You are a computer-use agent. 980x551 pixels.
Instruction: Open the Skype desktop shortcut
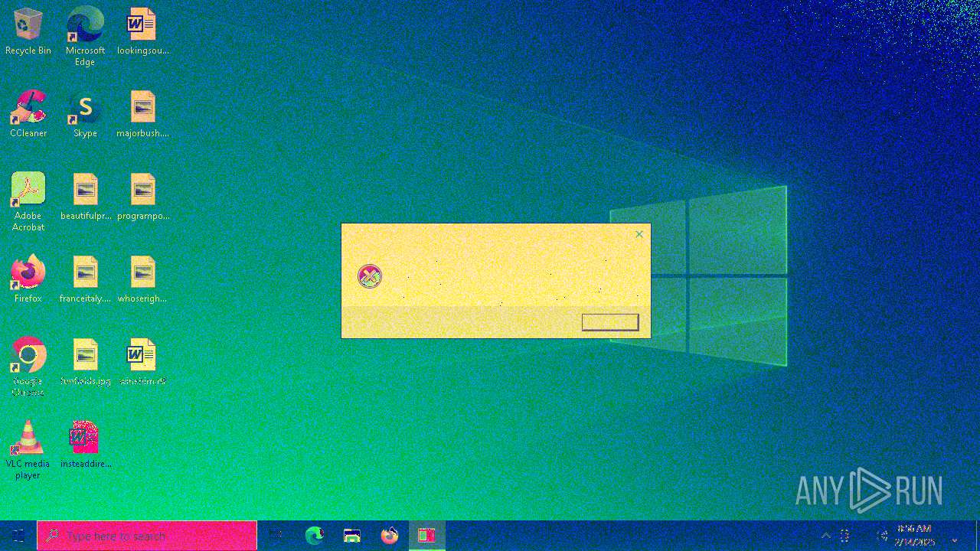tap(85, 115)
